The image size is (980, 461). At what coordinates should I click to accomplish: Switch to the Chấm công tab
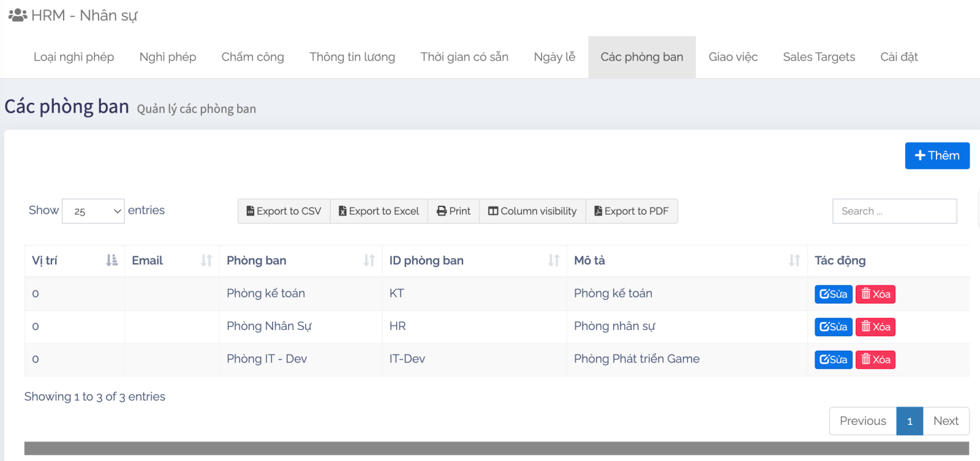click(x=252, y=57)
